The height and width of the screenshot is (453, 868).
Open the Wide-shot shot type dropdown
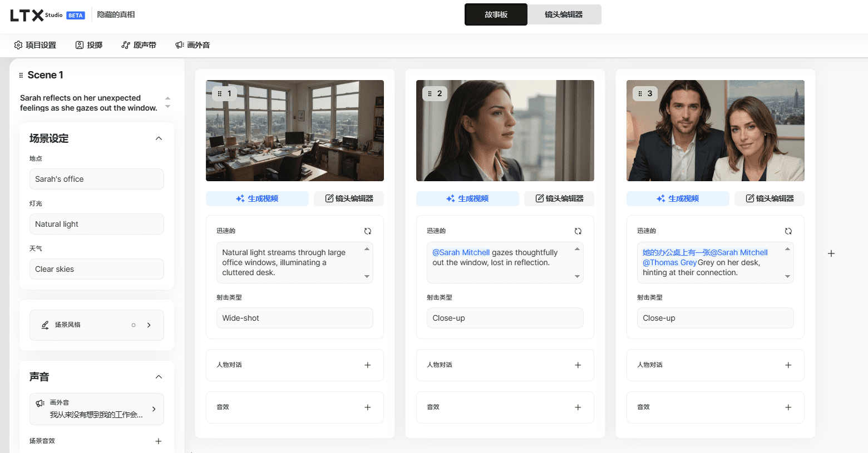click(295, 318)
